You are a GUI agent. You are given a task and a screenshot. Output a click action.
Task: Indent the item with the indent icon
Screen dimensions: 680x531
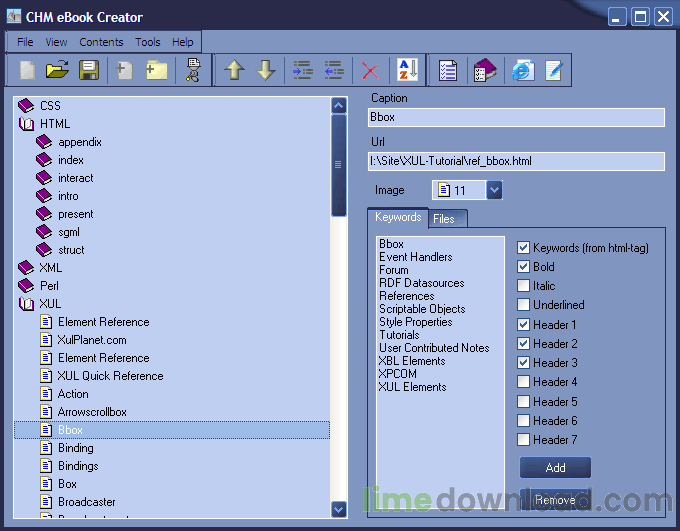point(303,70)
